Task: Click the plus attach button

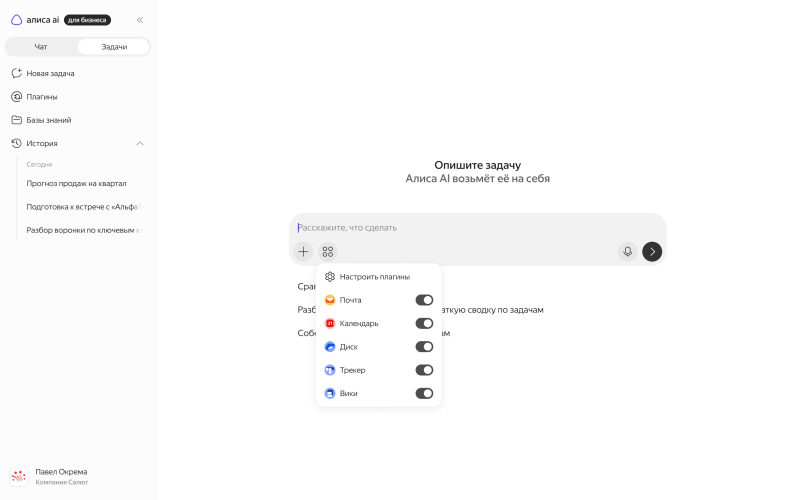Action: [x=303, y=252]
